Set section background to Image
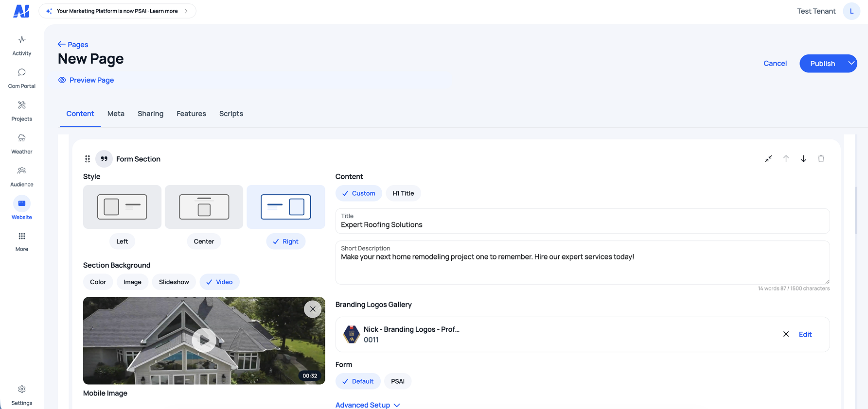The width and height of the screenshot is (868, 409). click(x=132, y=282)
